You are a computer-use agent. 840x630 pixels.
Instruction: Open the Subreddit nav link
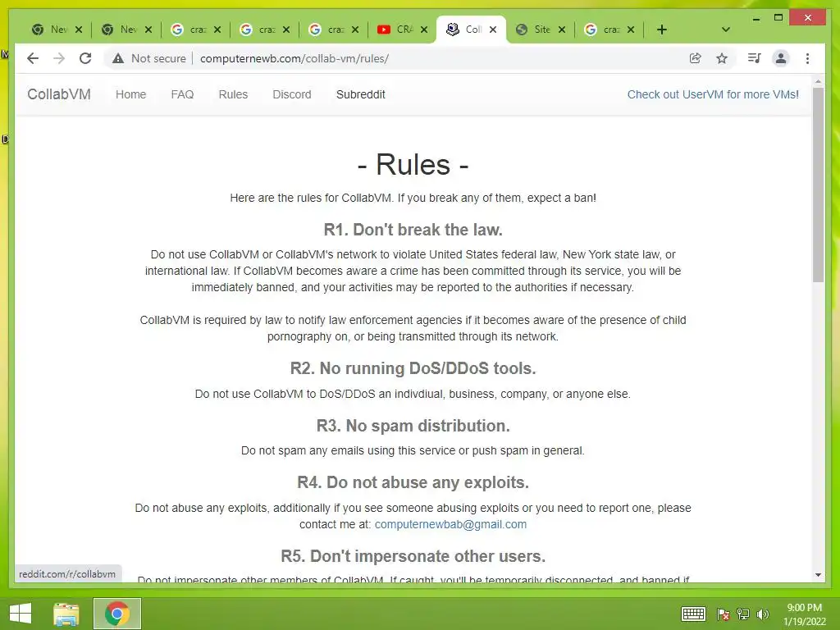(x=361, y=94)
